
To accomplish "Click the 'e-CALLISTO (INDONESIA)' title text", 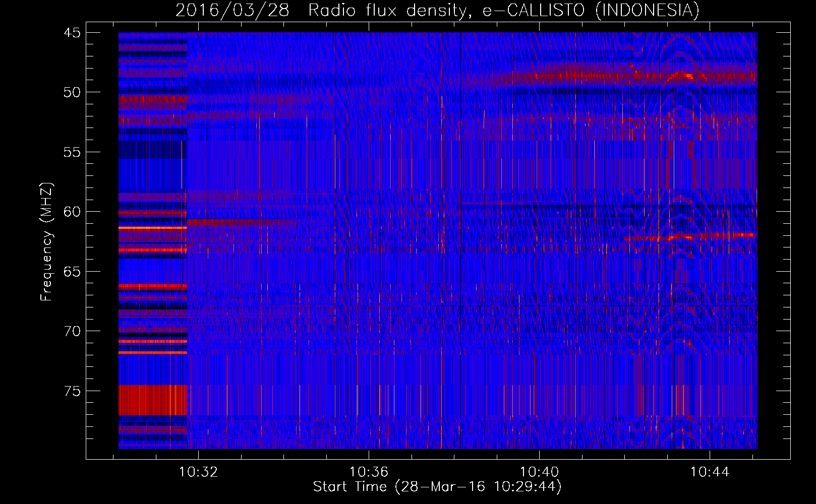I will pyautogui.click(x=591, y=11).
